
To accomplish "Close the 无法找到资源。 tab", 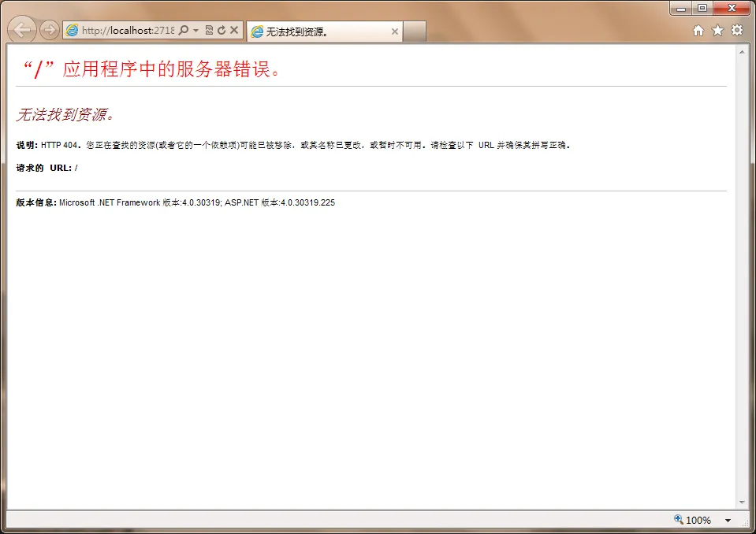I will tap(395, 32).
